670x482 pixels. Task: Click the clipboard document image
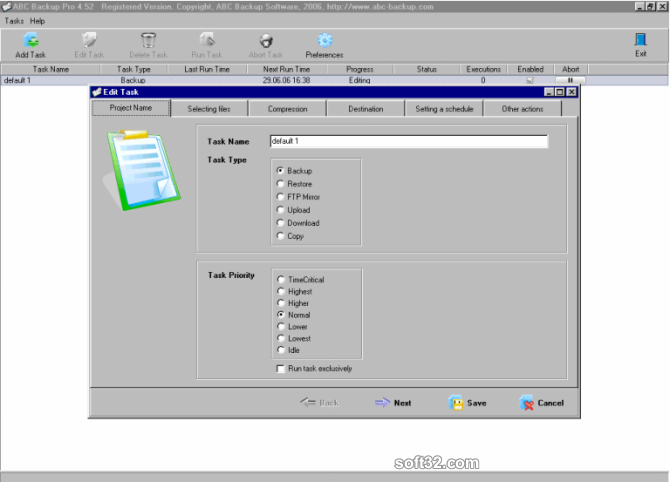[143, 171]
